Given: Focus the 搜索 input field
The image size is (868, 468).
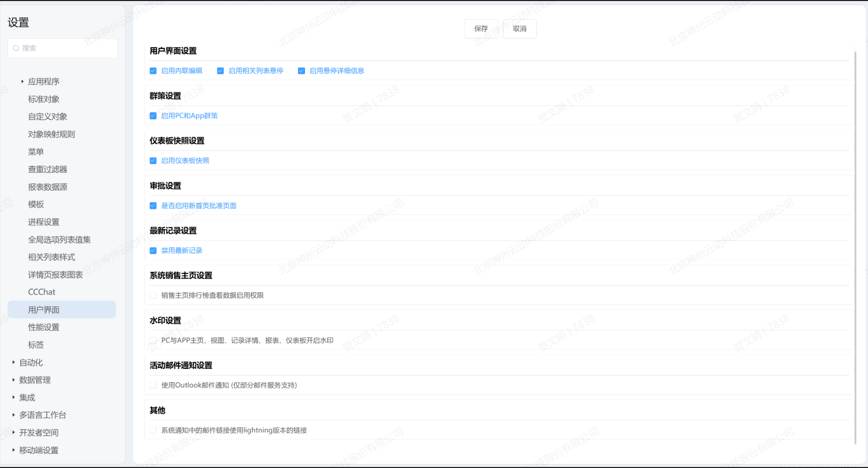Looking at the screenshot, I should click(x=67, y=48).
